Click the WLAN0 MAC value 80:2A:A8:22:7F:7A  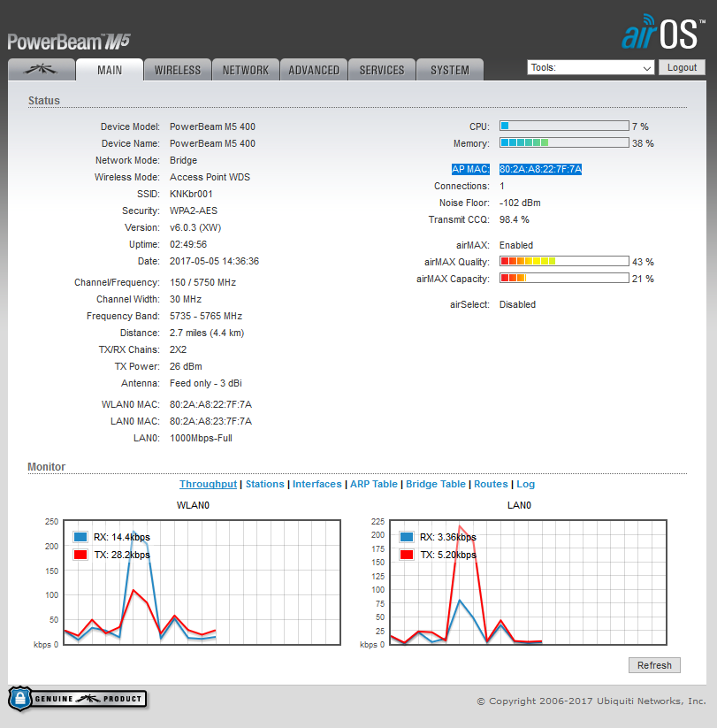210,404
